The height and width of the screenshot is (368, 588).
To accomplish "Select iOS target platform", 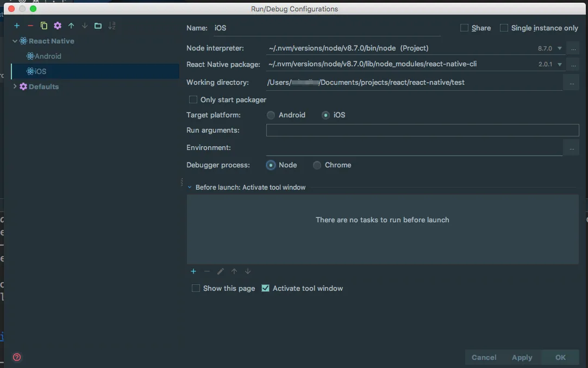I will (326, 115).
